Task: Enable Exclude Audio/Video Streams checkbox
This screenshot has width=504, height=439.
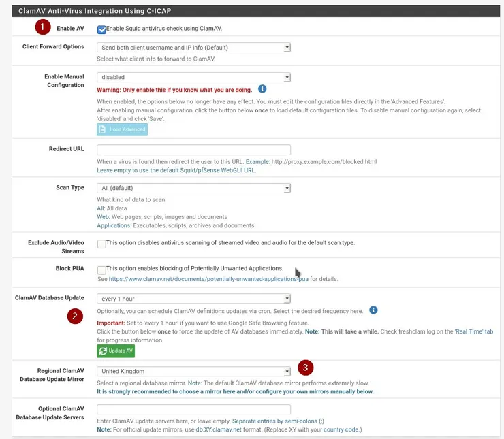Action: click(x=101, y=244)
